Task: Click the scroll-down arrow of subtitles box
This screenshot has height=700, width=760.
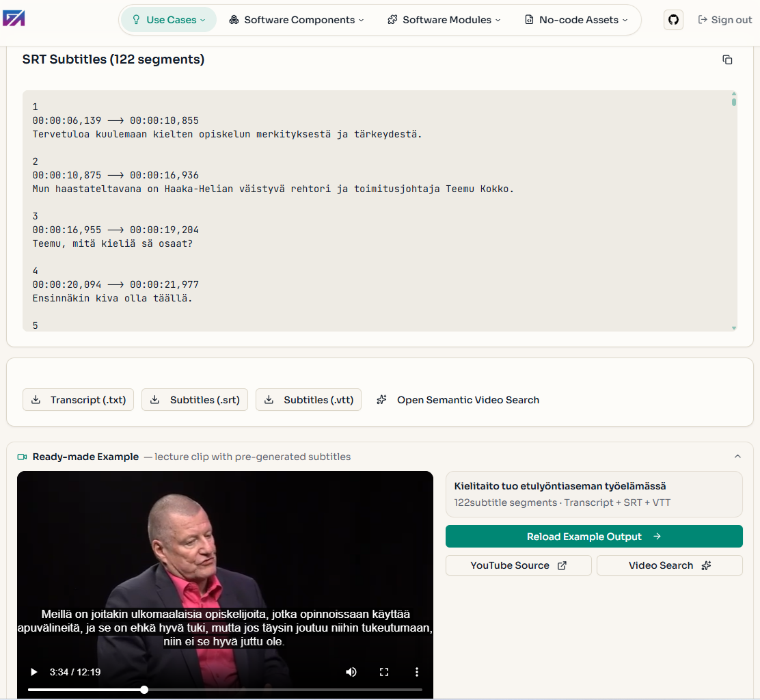Action: click(734, 328)
